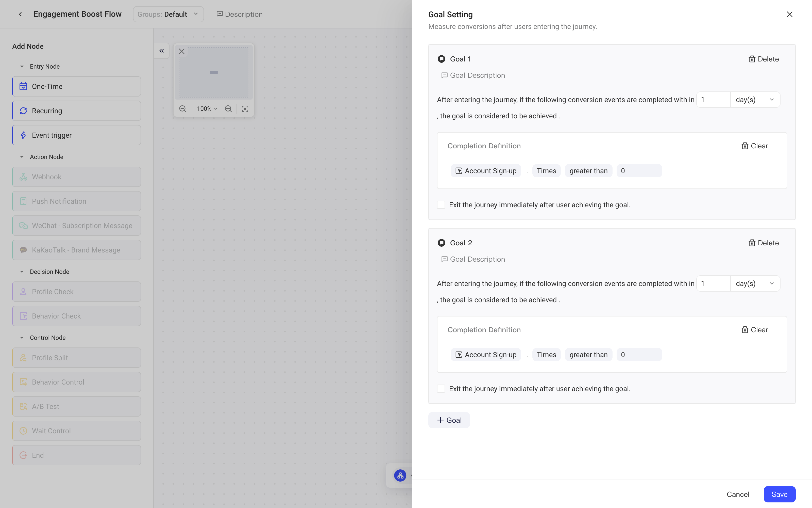Select the Behavior Check node
812x508 pixels.
point(76,316)
